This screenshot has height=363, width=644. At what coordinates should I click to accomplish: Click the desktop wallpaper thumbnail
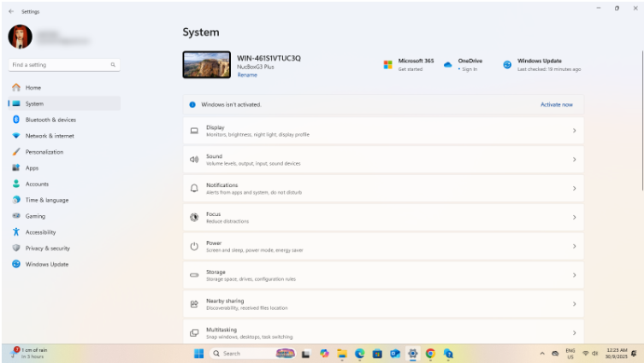tap(207, 64)
